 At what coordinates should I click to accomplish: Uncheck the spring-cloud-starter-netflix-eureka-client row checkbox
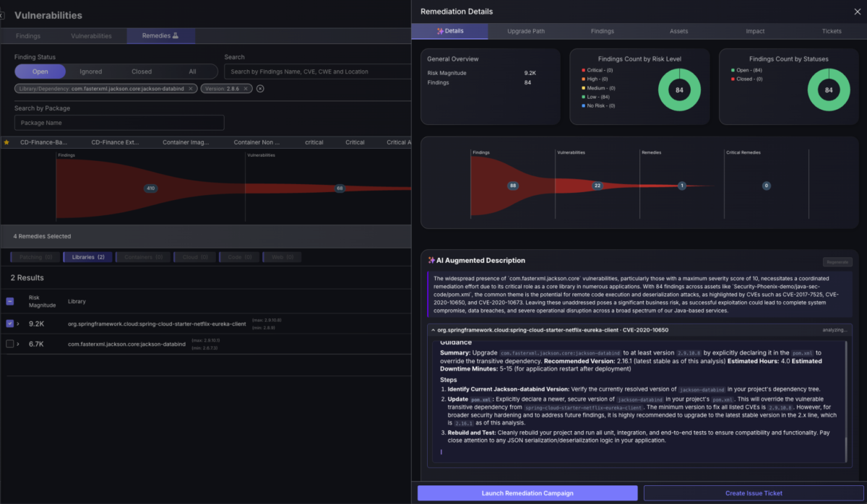click(x=9, y=323)
